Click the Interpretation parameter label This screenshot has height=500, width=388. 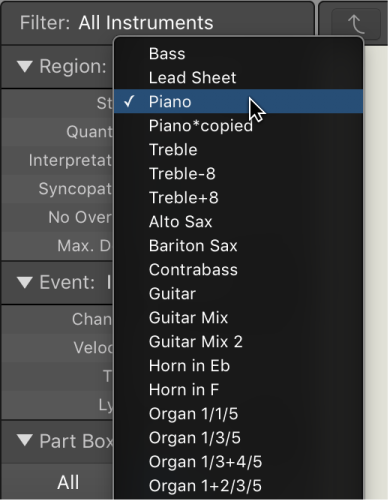pos(70,160)
